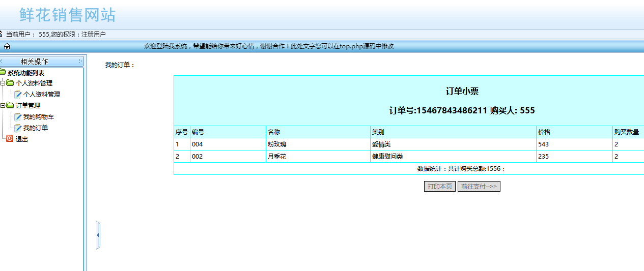Click the 系统功能列表 root folder icon
The image size is (644, 271).
[3, 73]
